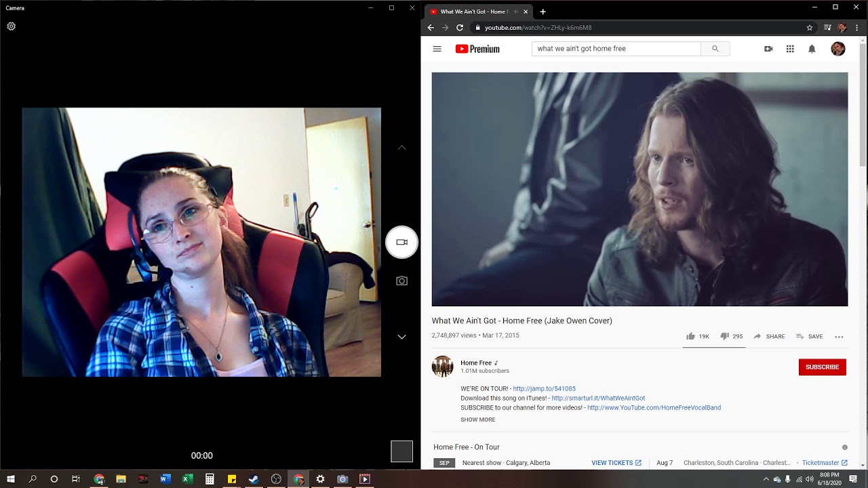Image resolution: width=868 pixels, height=488 pixels.
Task: Open OBS Studio from taskbar
Action: [276, 479]
